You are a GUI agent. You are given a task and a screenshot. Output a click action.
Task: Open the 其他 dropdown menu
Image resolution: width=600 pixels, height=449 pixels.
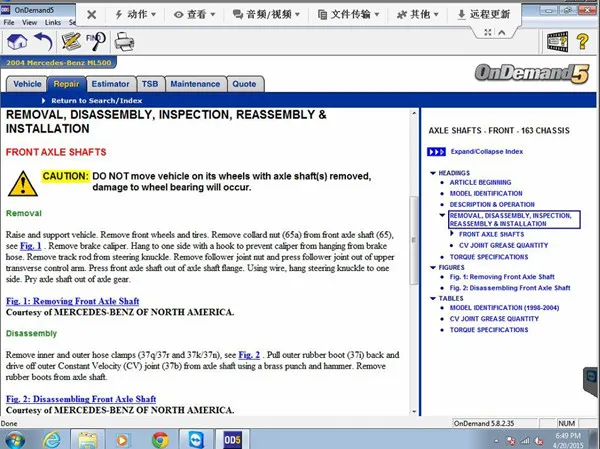pyautogui.click(x=418, y=15)
